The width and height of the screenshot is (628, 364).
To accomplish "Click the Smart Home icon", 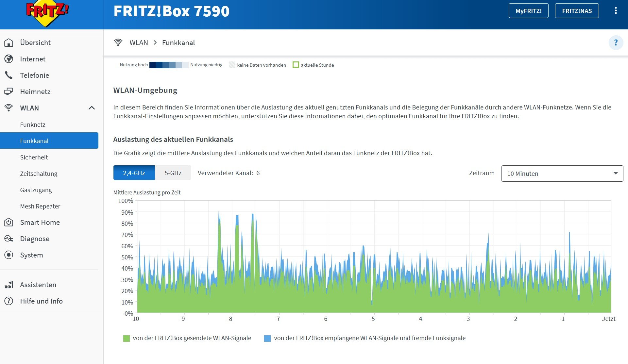I will pos(9,222).
